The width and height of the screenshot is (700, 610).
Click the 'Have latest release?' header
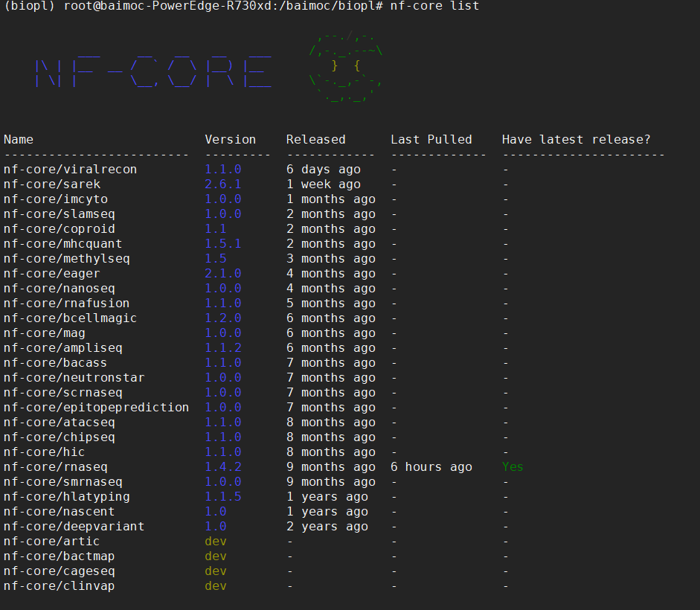(576, 139)
